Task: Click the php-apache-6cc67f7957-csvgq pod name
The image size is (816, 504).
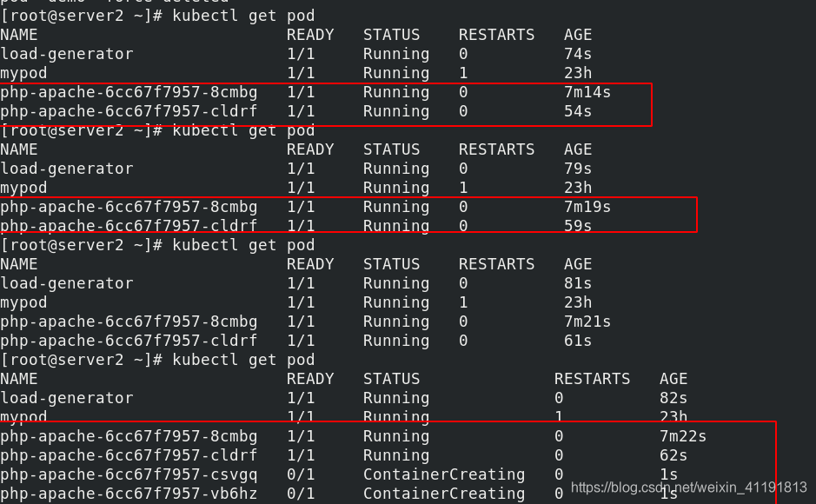Action: pos(129,474)
